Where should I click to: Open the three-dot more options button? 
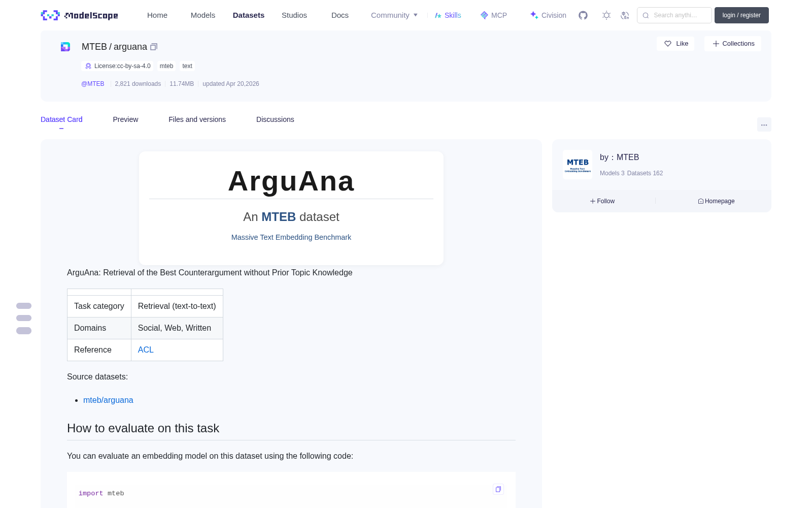pyautogui.click(x=764, y=124)
